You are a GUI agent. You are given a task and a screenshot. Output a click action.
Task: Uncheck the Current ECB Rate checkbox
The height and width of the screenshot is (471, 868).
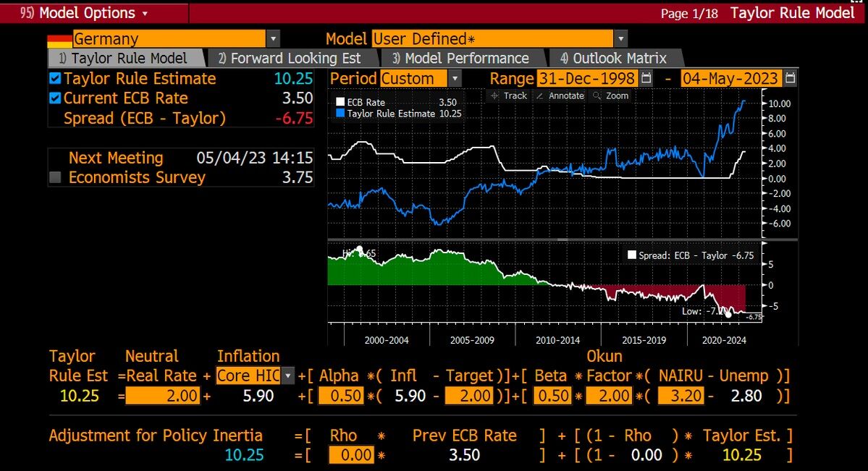click(55, 98)
